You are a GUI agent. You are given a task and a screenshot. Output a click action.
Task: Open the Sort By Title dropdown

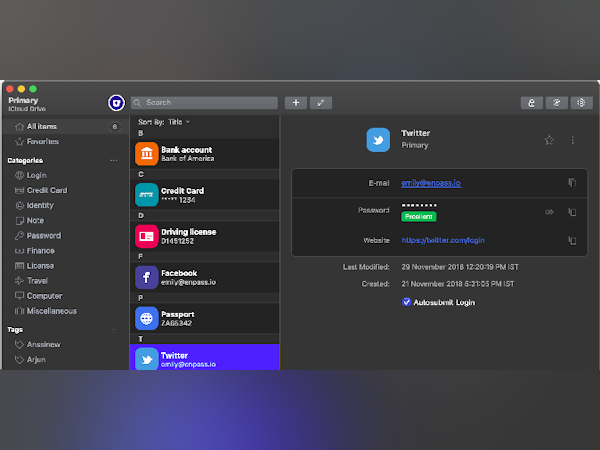point(164,122)
